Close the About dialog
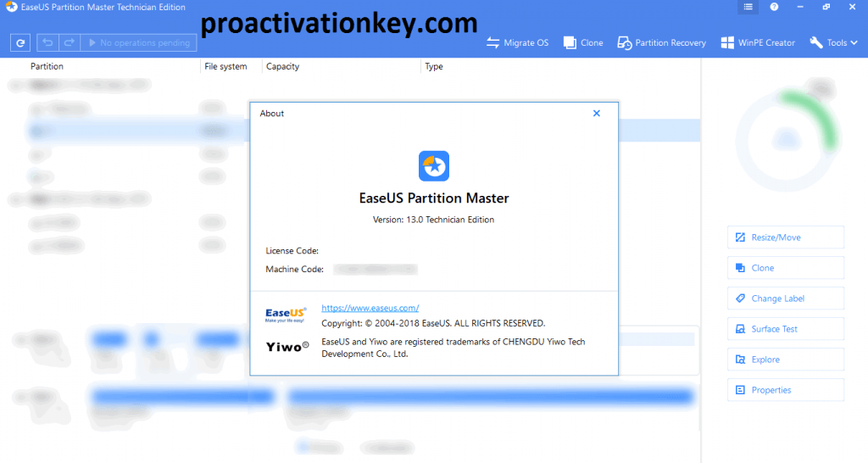The image size is (868, 463). [596, 113]
